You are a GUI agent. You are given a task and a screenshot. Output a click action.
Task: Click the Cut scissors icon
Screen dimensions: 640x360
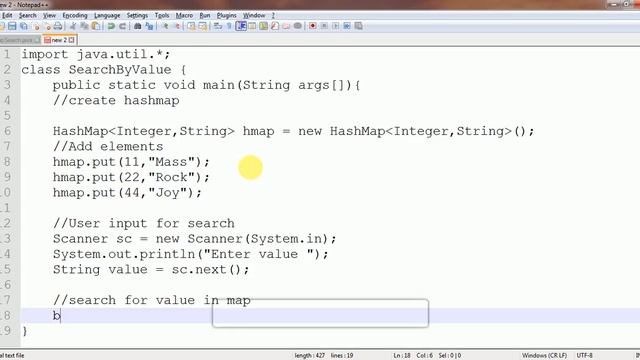click(x=73, y=26)
